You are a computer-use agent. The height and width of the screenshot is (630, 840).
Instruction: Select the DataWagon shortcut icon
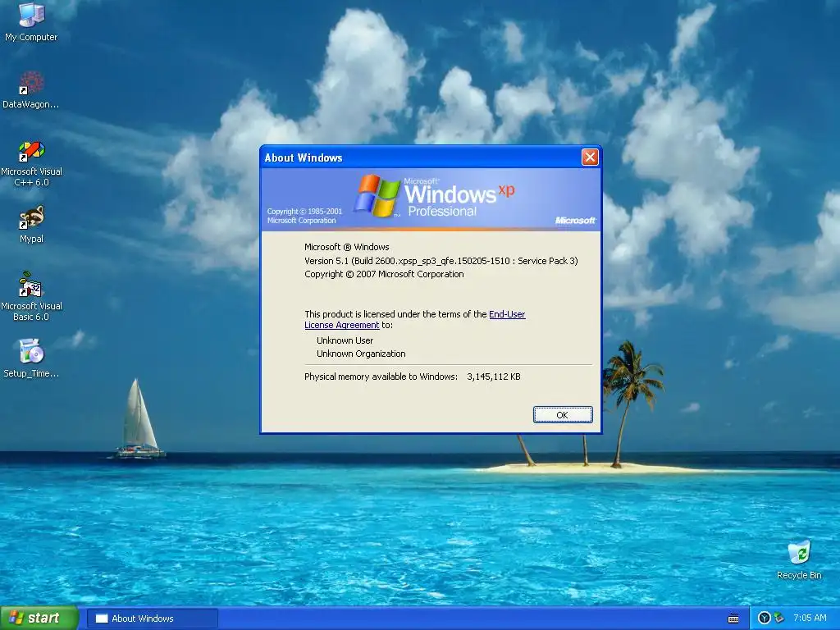pos(31,89)
